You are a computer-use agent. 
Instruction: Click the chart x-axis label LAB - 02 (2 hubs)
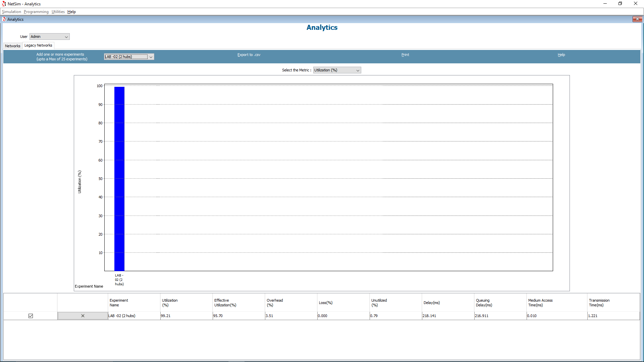(x=119, y=280)
